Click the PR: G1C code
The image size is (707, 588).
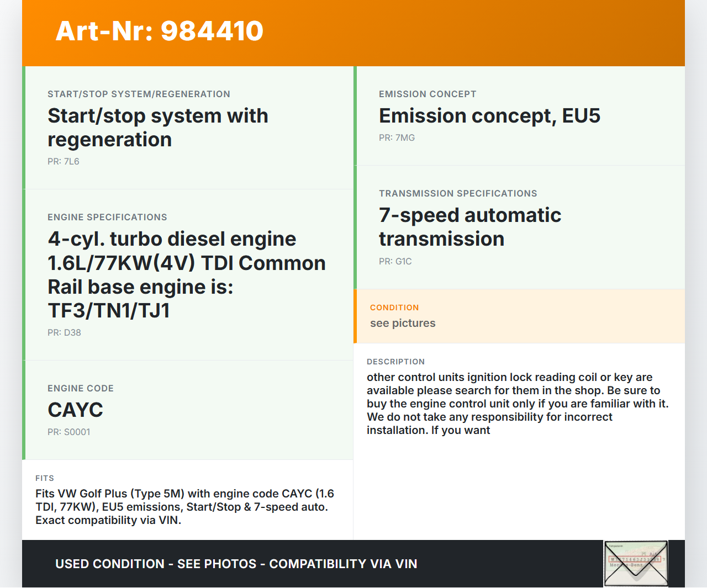[395, 261]
